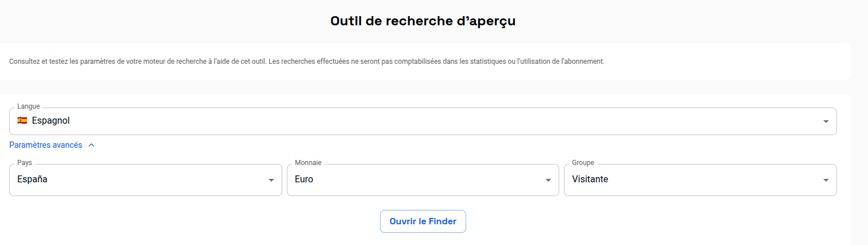Click the sentence starting with Les recherches effectuées
Screen dimensions: 868x245
point(437,61)
